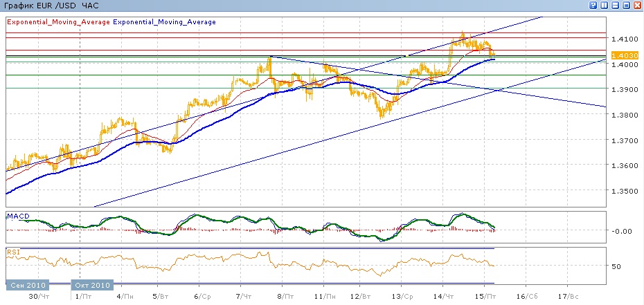
Task: Click the 4/Пн date label
Action: 125,297
